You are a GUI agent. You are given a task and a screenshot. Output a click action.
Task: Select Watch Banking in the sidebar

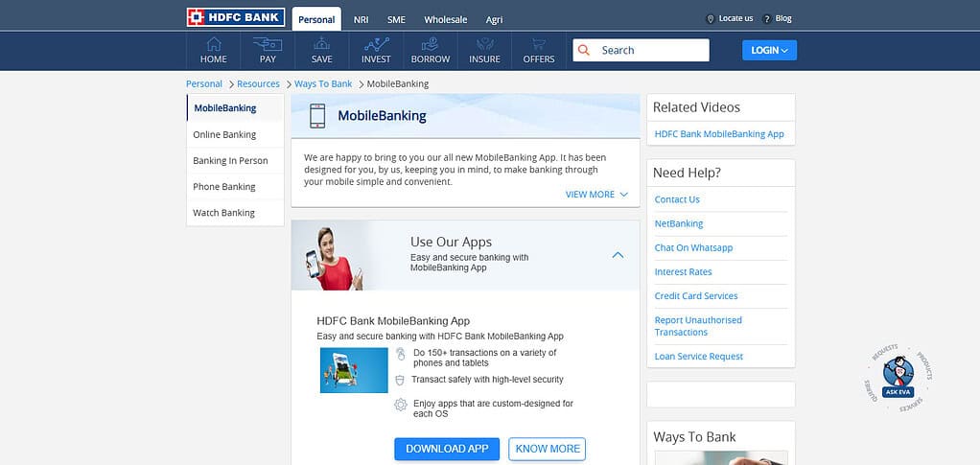236,213
